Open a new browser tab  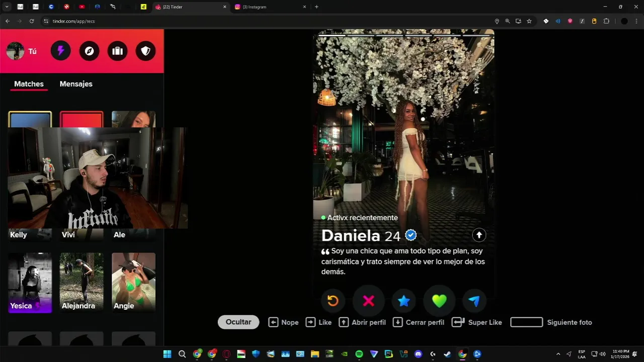tap(316, 7)
